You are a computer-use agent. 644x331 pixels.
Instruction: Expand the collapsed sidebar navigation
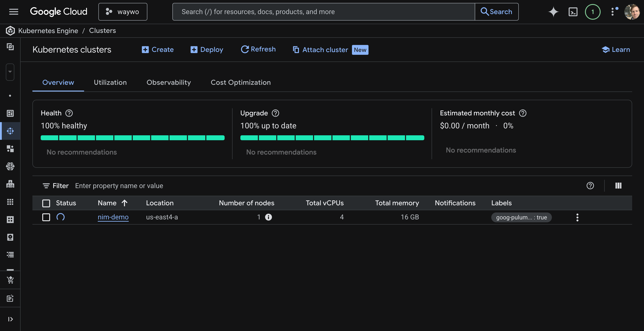(10, 319)
